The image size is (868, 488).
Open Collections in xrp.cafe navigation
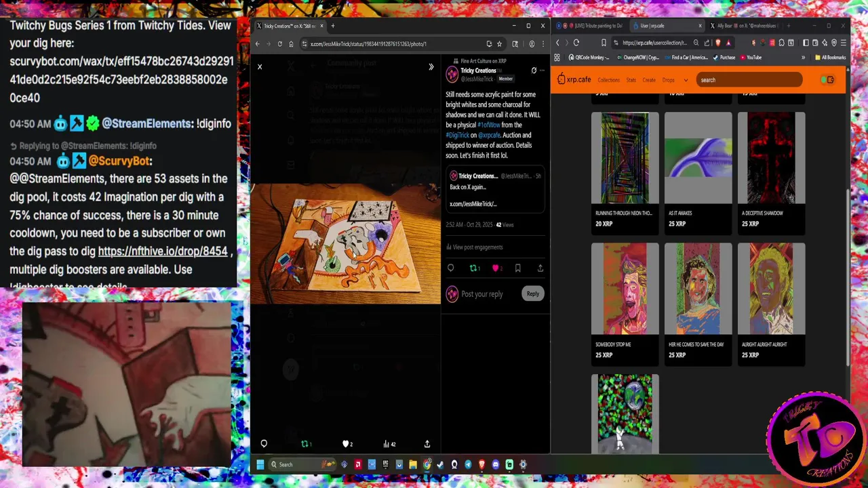608,80
